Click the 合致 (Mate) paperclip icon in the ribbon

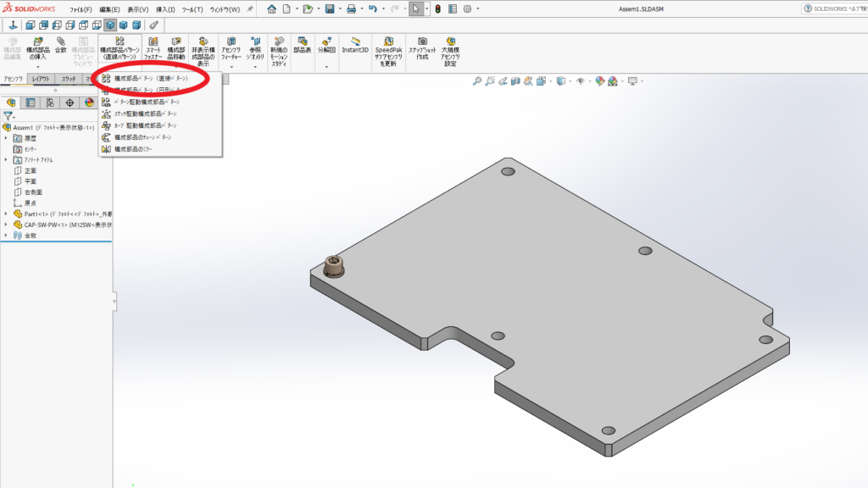point(61,44)
